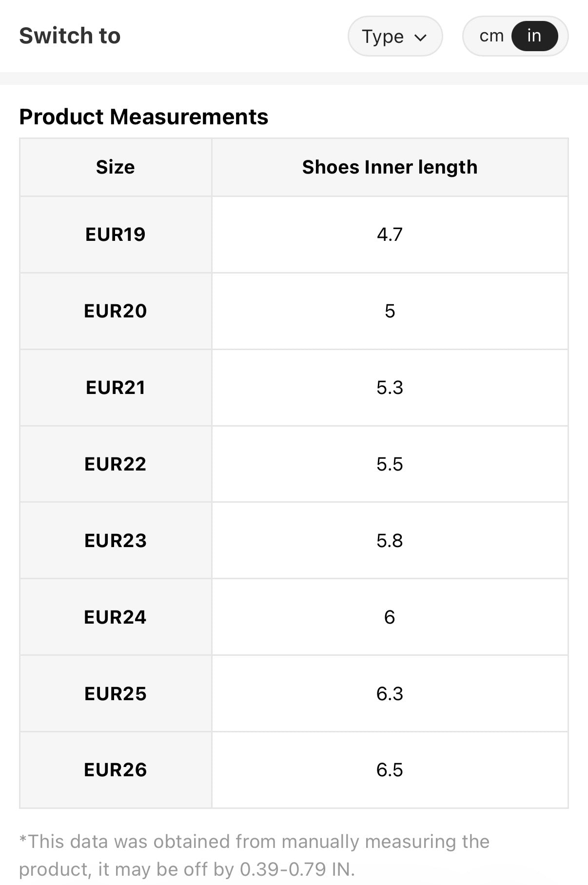Click the Product Measurements heading
Image resolution: width=588 pixels, height=885 pixels.
tap(144, 117)
